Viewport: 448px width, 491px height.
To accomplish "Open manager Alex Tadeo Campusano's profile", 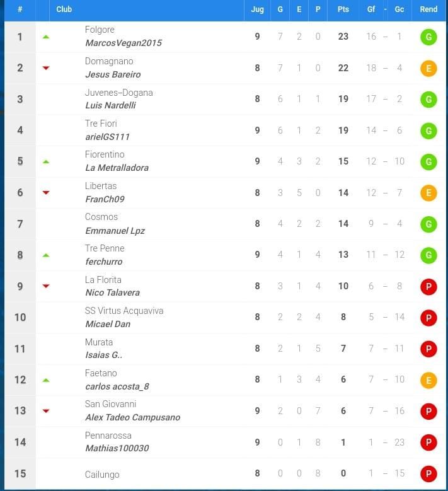I will click(132, 417).
